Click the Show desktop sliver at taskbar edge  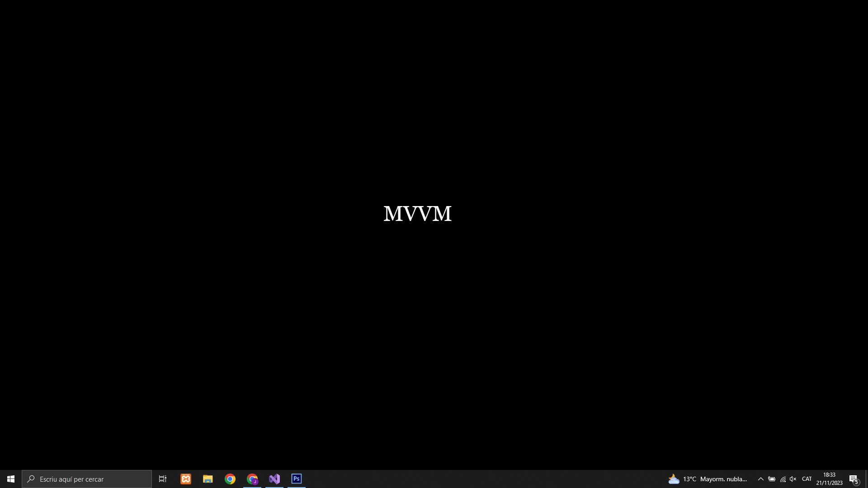[x=866, y=479]
